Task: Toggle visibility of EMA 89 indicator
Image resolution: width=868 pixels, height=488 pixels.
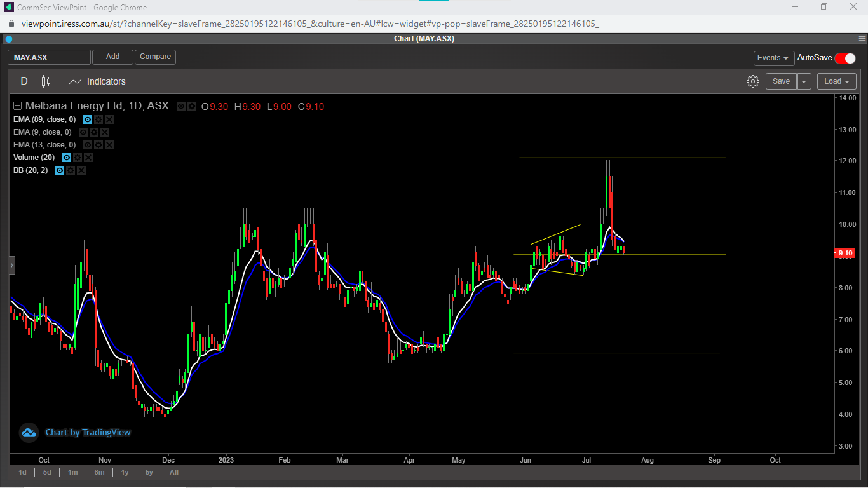Action: coord(88,119)
